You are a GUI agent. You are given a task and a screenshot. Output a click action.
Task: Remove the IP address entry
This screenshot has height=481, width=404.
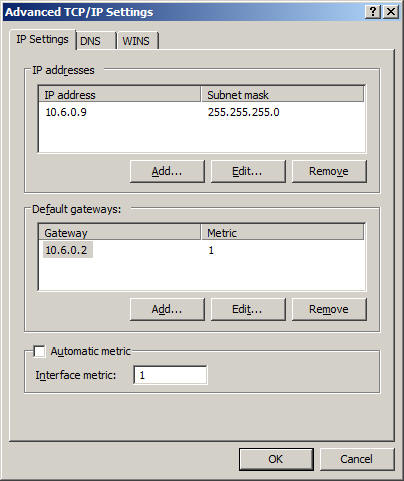coord(329,171)
